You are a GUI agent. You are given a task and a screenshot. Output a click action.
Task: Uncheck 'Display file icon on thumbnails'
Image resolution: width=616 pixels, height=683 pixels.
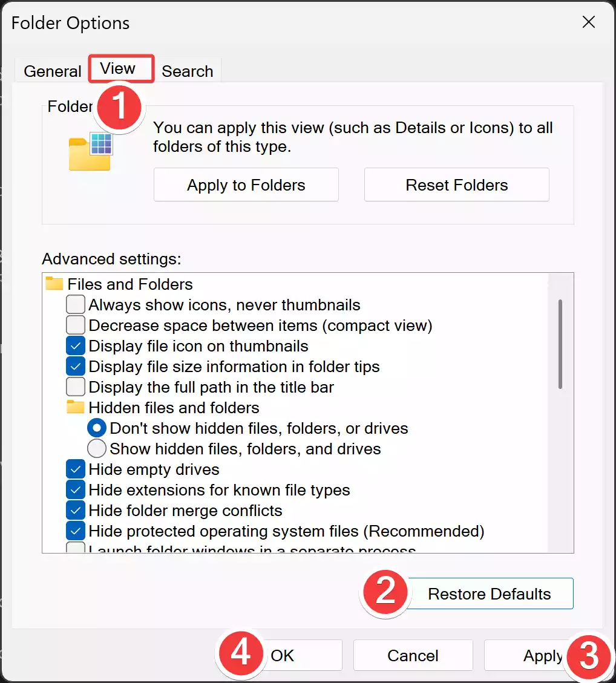tap(75, 345)
